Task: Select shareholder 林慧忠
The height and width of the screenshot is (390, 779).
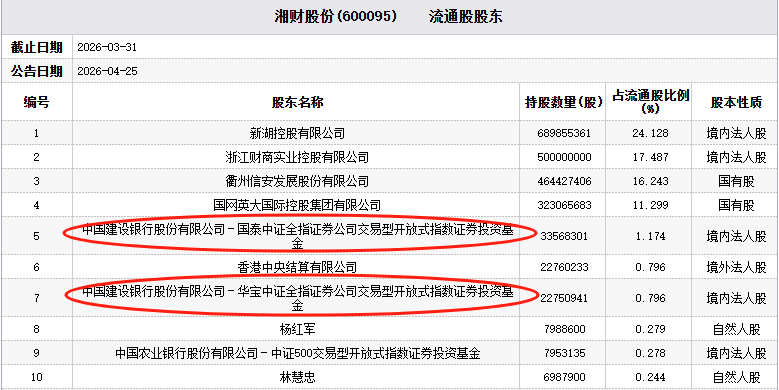Action: [298, 378]
